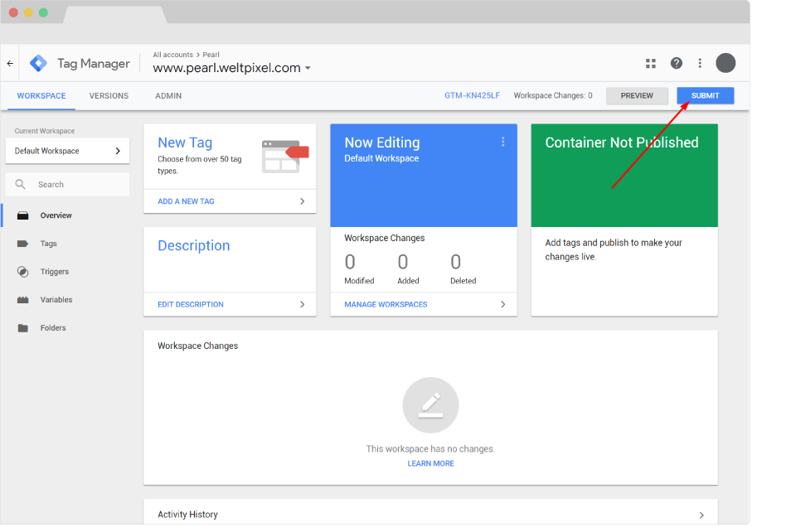Open the Help menu

[676, 63]
